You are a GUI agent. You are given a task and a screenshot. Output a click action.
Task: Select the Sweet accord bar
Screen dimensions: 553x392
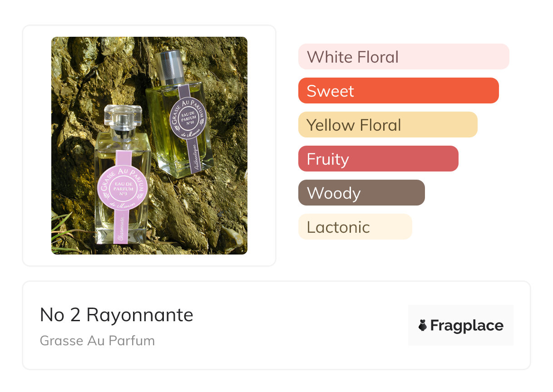[398, 91]
